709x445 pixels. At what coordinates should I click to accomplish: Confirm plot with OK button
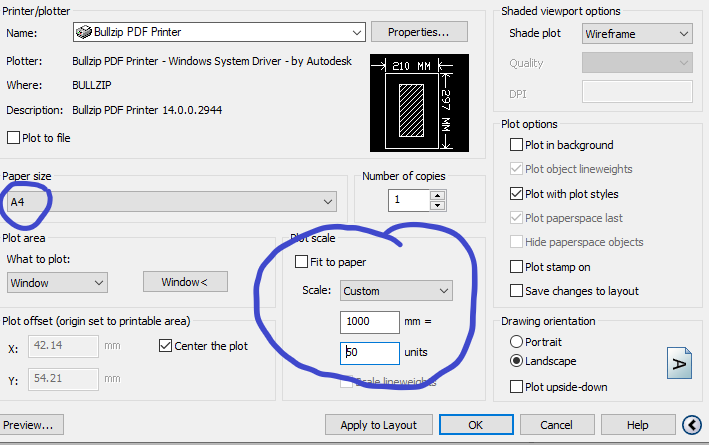[x=476, y=425]
